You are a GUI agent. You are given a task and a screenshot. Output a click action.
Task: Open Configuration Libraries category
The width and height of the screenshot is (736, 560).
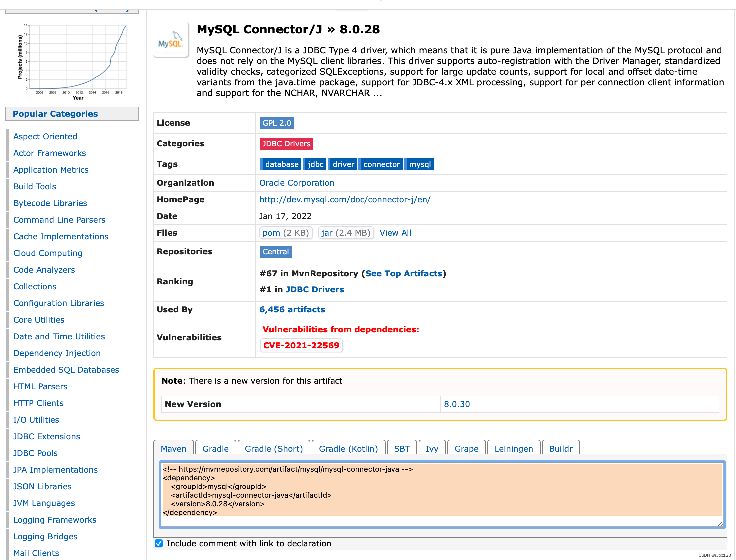coord(59,303)
